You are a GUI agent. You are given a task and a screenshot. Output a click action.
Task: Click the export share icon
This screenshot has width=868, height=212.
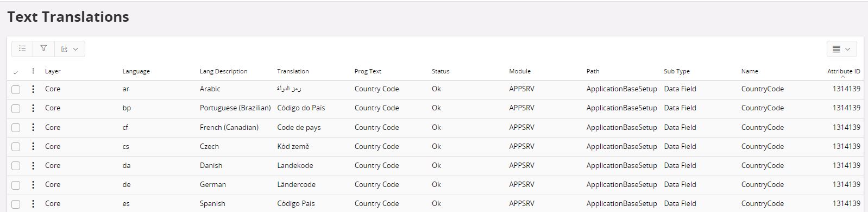point(64,49)
